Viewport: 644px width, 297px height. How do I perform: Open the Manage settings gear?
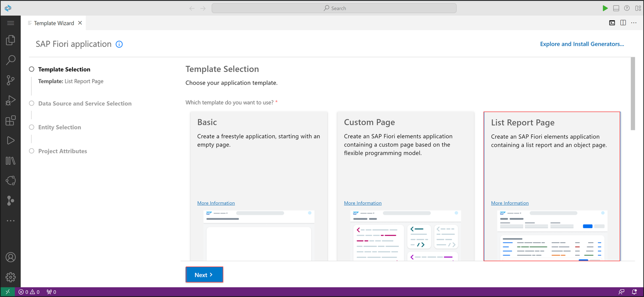pyautogui.click(x=10, y=277)
